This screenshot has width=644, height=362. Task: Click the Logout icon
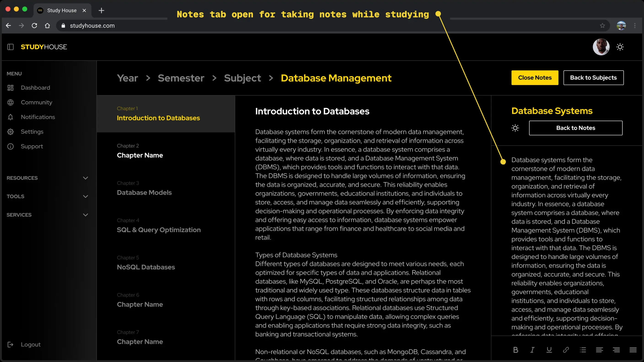tap(10, 344)
